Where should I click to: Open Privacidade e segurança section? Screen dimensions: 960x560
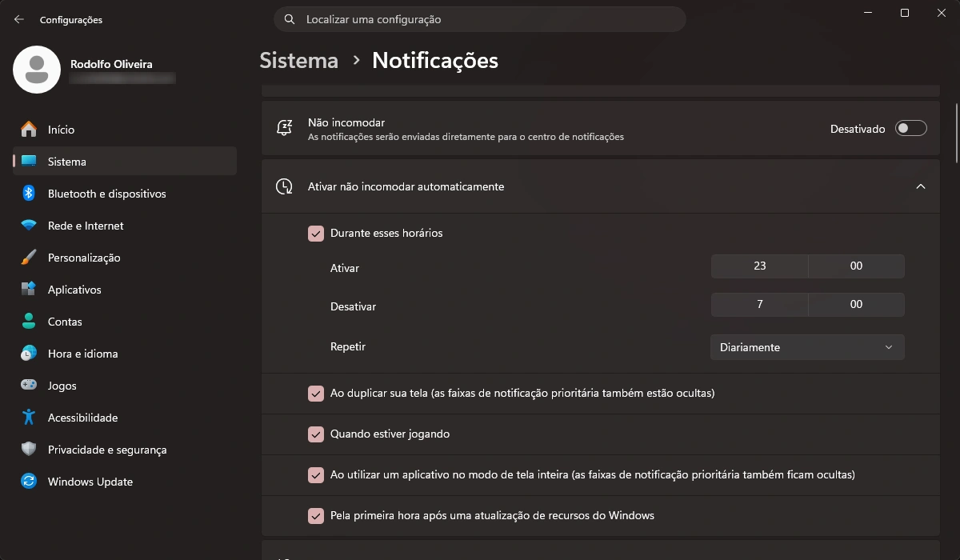[27, 449]
